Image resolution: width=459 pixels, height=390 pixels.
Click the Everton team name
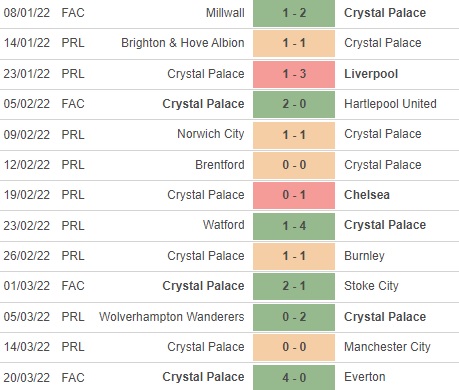(x=365, y=377)
